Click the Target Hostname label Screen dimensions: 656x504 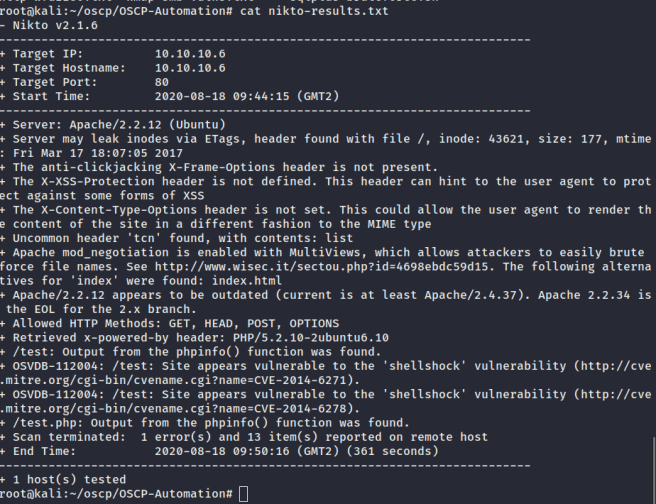pos(69,67)
